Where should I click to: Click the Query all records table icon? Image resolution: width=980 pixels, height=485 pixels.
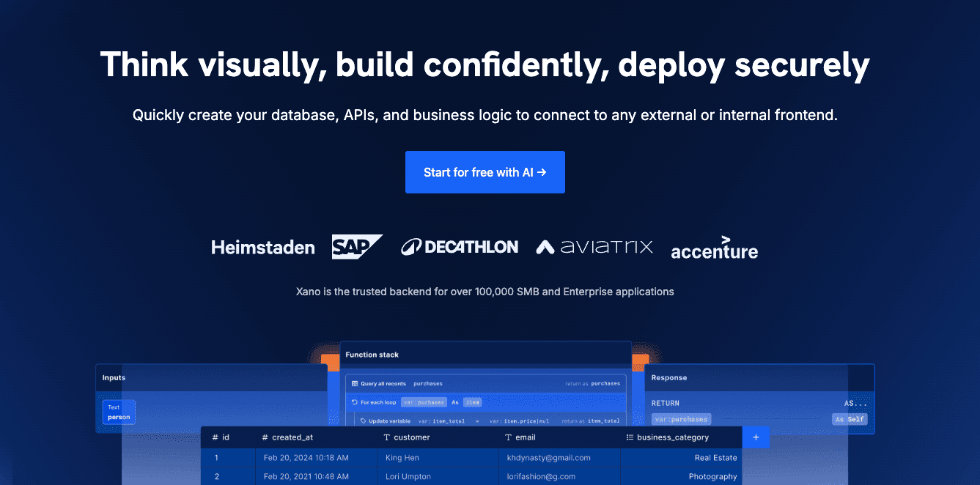[355, 383]
